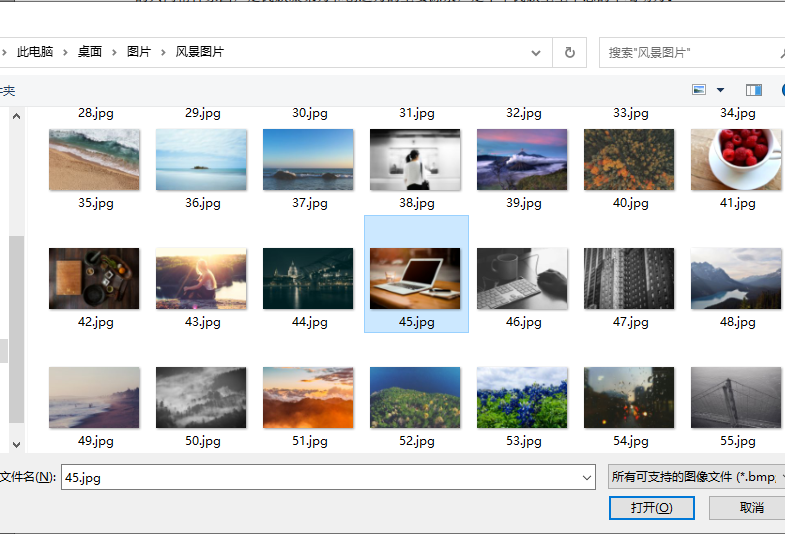Click the 33.jpg file name label
The height and width of the screenshot is (534, 785).
(x=631, y=113)
